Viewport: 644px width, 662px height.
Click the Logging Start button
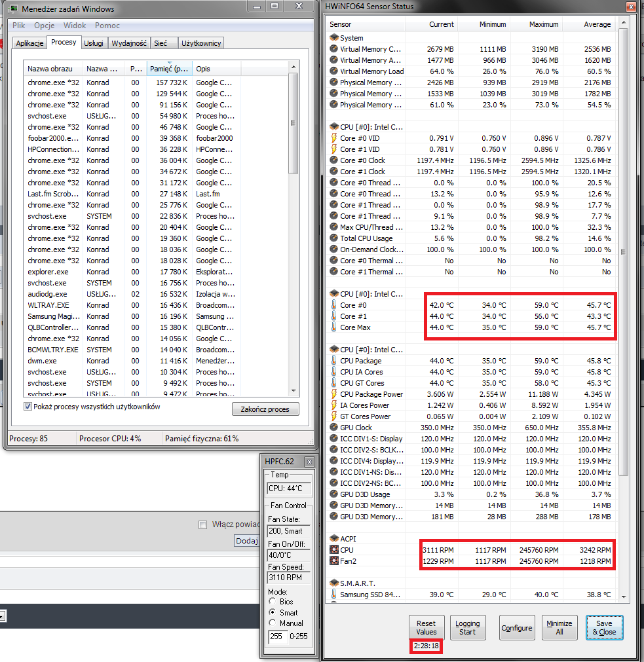[x=467, y=627]
